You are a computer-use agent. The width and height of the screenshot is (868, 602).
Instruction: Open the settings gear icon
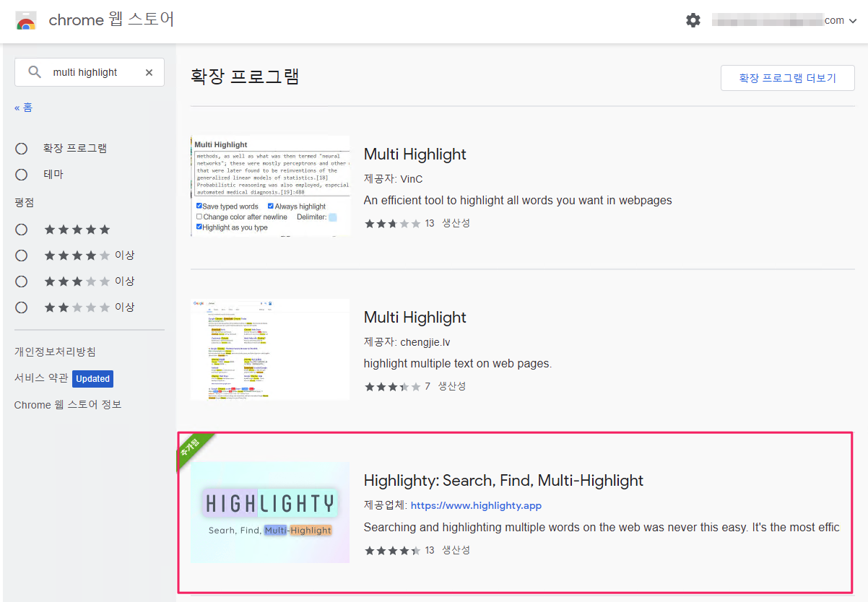coord(693,20)
